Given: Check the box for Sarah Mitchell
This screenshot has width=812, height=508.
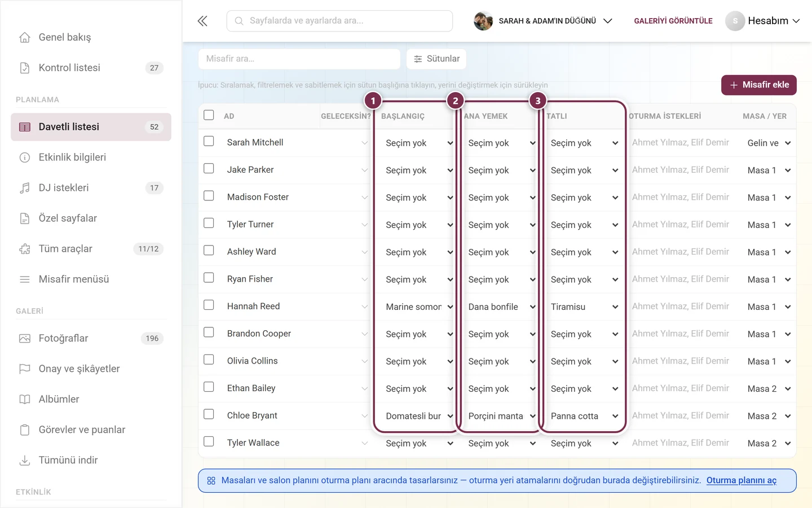Looking at the screenshot, I should (209, 141).
